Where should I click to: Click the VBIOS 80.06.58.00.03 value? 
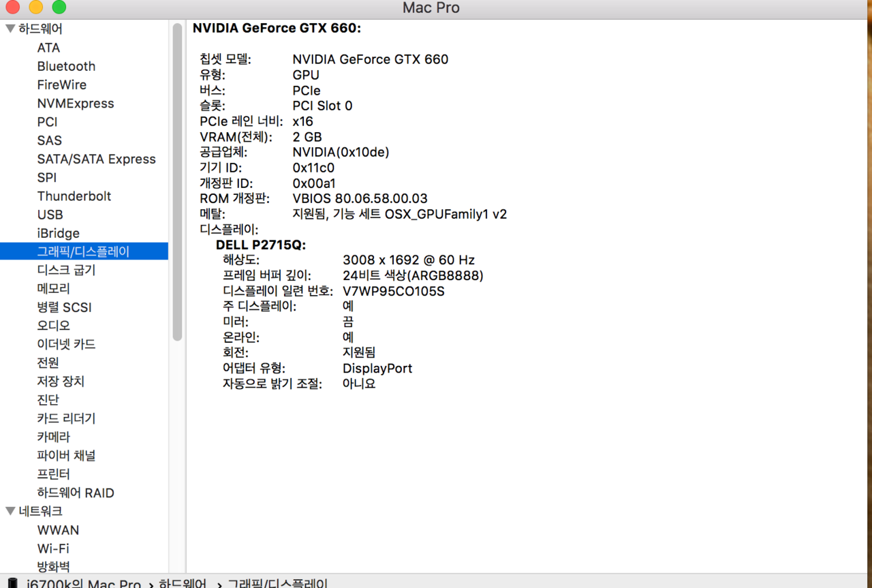tap(360, 198)
